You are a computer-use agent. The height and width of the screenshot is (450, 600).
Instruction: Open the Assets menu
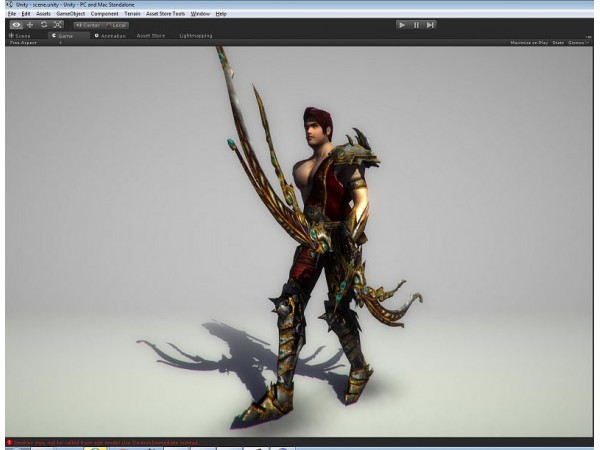(43, 14)
